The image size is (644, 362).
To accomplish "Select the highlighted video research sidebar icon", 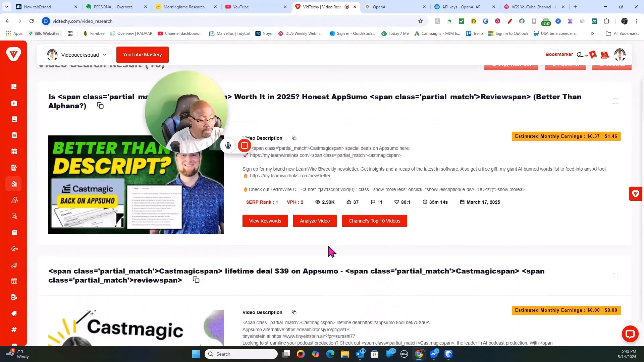I will pos(14,184).
